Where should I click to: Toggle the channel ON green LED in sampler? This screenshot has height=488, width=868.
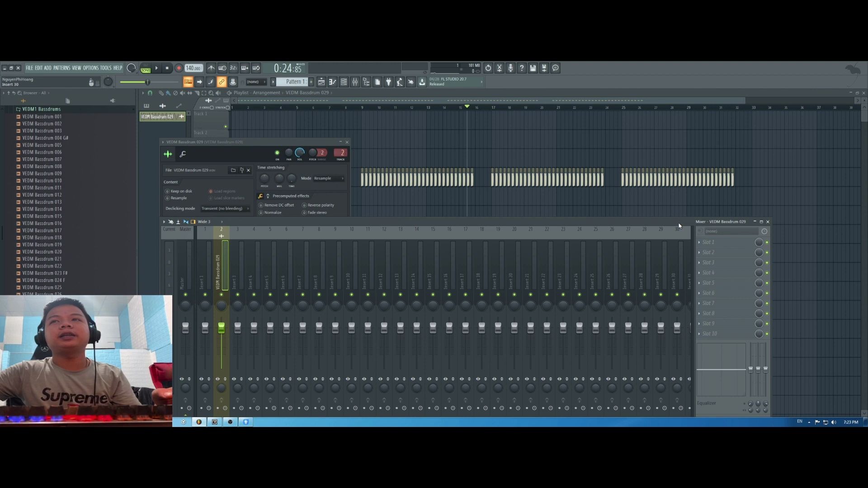pyautogui.click(x=277, y=153)
